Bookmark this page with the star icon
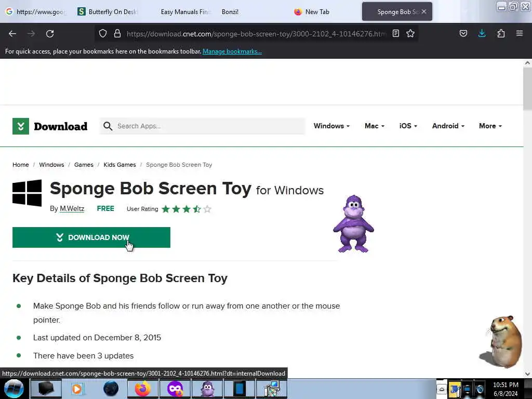This screenshot has height=399, width=532. pyautogui.click(x=410, y=33)
